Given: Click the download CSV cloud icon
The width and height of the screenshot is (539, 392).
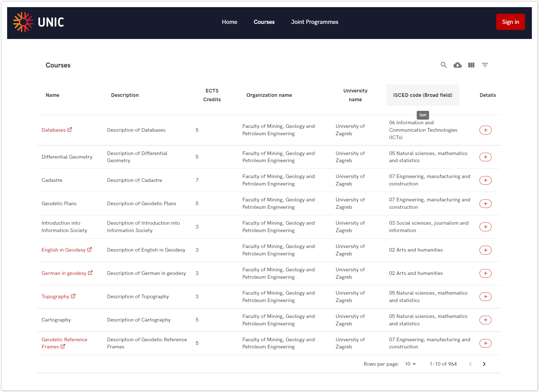Looking at the screenshot, I should [x=457, y=65].
